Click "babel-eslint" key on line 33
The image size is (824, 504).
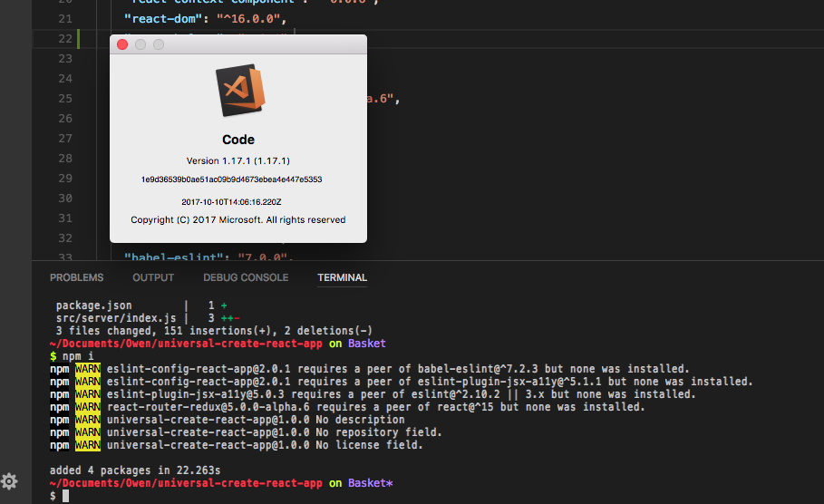(x=174, y=257)
